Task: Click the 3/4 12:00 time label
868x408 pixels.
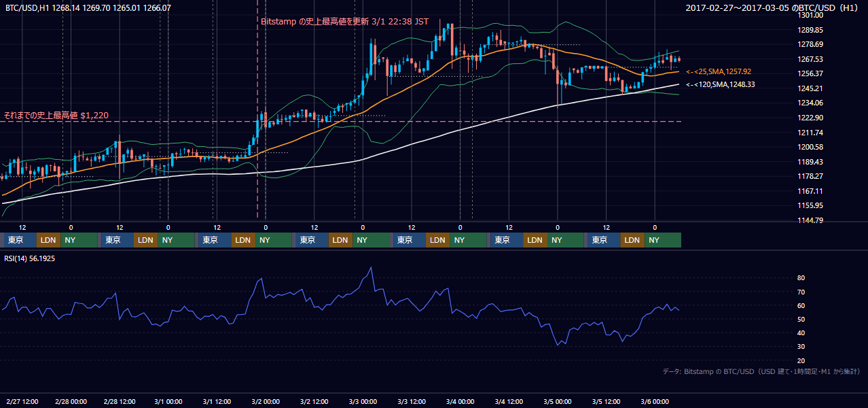Action: [509, 401]
